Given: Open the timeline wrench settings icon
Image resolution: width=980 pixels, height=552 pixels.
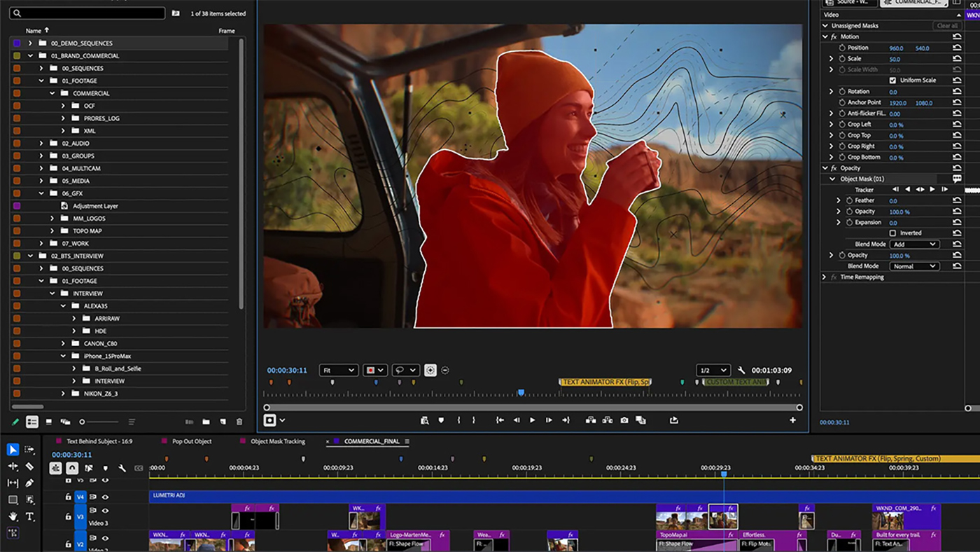Looking at the screenshot, I should tap(121, 467).
